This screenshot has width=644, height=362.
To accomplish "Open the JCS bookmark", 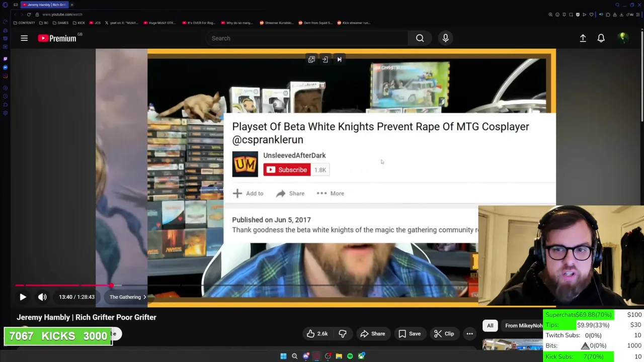I will pyautogui.click(x=95, y=23).
